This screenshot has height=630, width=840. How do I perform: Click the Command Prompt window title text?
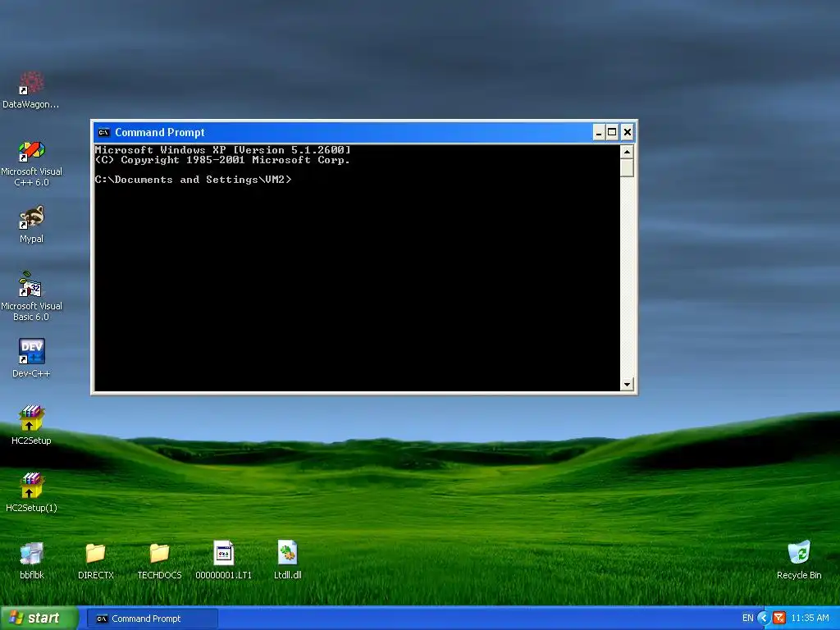point(160,132)
